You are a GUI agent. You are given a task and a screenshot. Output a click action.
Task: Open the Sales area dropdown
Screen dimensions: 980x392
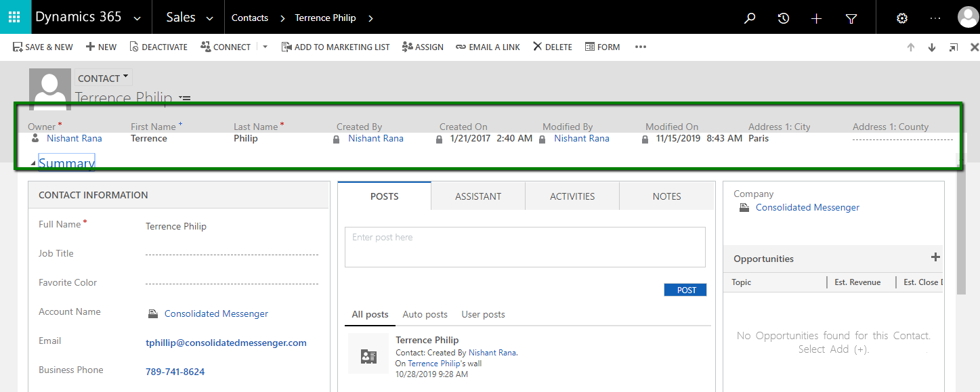(209, 18)
